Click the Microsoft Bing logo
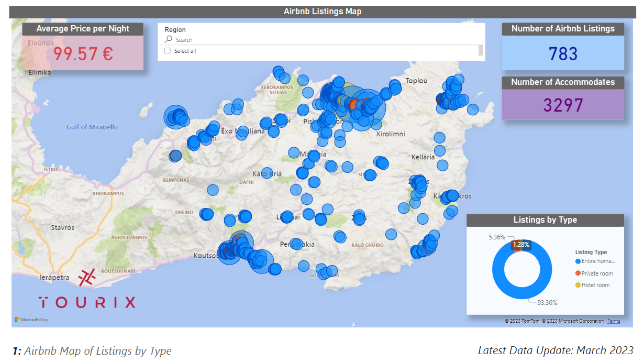 pyautogui.click(x=31, y=320)
